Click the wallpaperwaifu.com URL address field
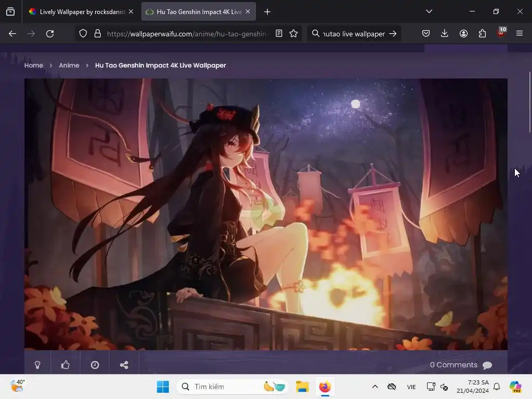Screen dimensions: 532x399 click(x=188, y=34)
